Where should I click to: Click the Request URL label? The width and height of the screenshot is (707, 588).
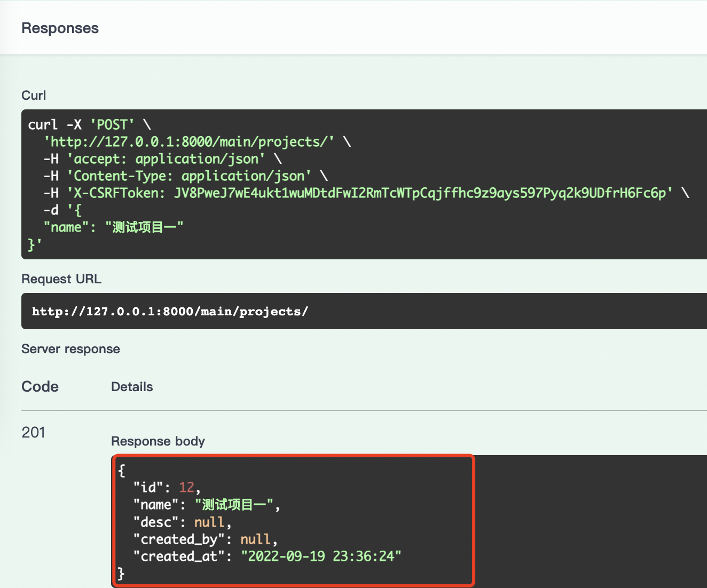[61, 279]
